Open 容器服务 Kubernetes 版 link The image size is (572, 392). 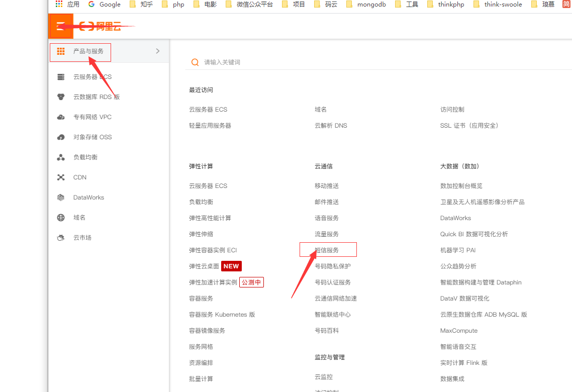(x=222, y=314)
